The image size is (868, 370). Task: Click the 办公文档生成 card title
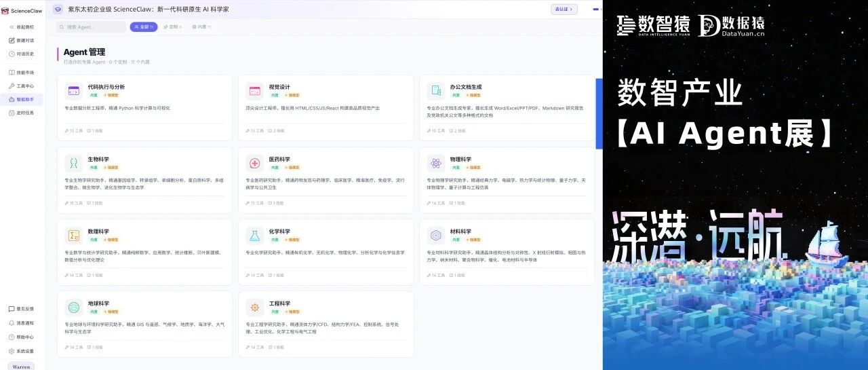(466, 87)
